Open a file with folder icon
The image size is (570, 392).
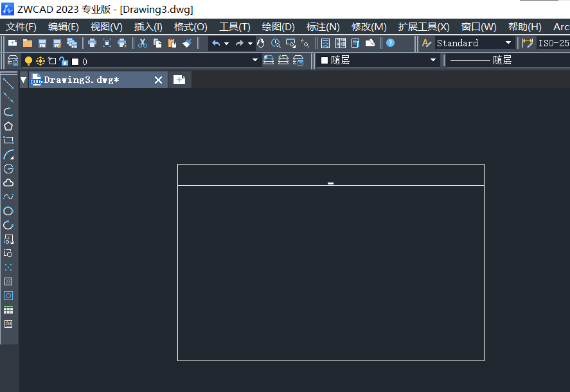pyautogui.click(x=28, y=43)
